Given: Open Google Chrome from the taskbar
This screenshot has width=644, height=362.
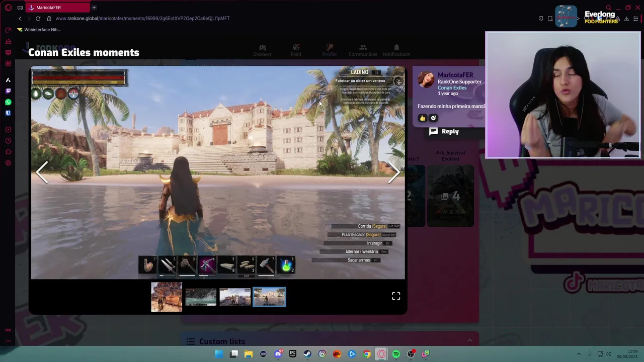Looking at the screenshot, I should coord(367,354).
